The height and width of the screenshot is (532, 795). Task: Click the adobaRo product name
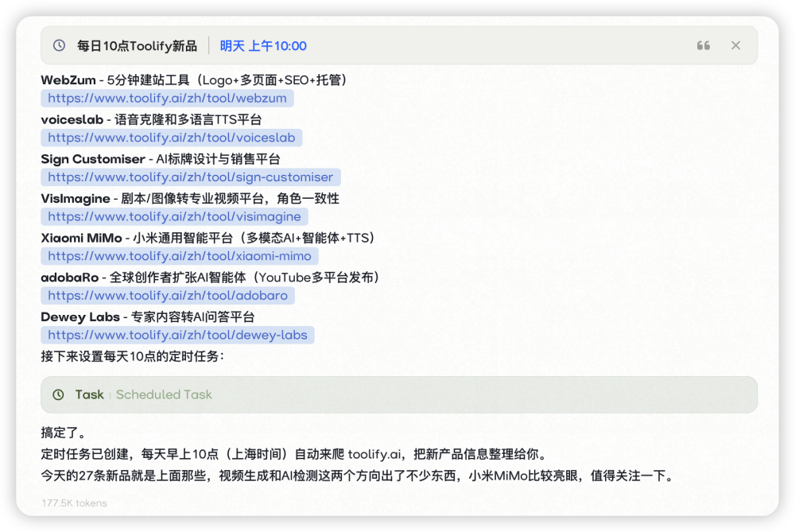point(70,278)
